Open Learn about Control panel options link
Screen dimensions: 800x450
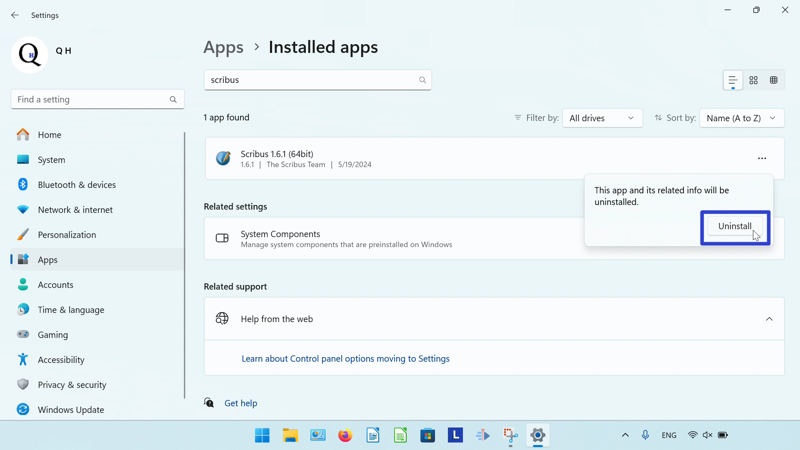click(345, 359)
